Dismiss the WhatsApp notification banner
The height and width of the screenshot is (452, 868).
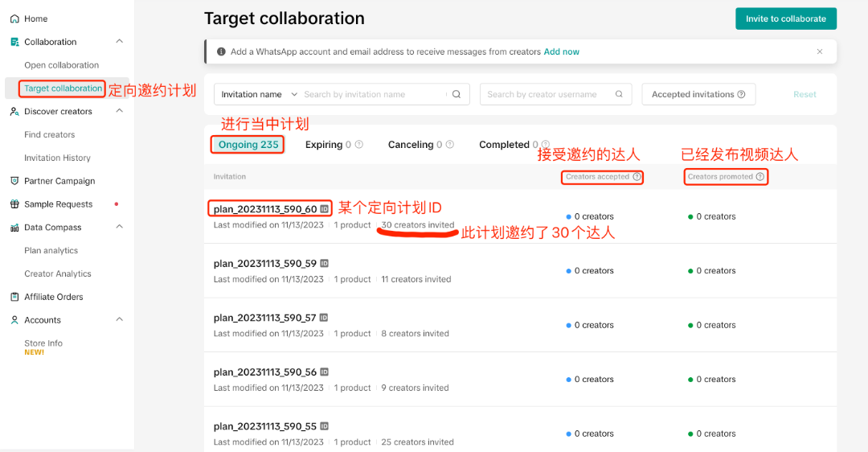click(x=820, y=51)
